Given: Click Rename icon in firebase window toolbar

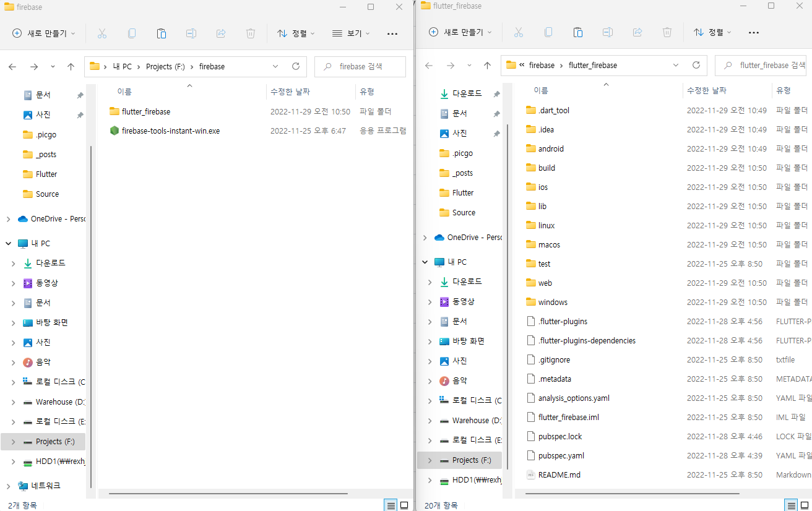Looking at the screenshot, I should 191,33.
